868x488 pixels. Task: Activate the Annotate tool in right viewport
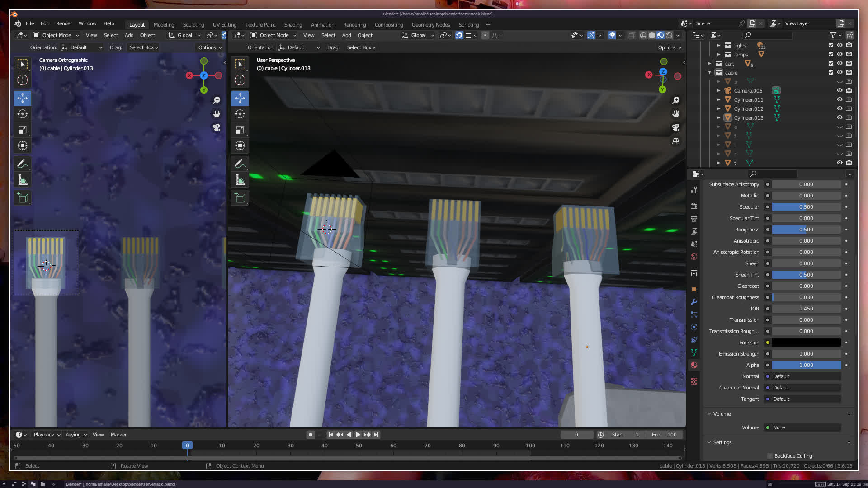click(x=240, y=164)
